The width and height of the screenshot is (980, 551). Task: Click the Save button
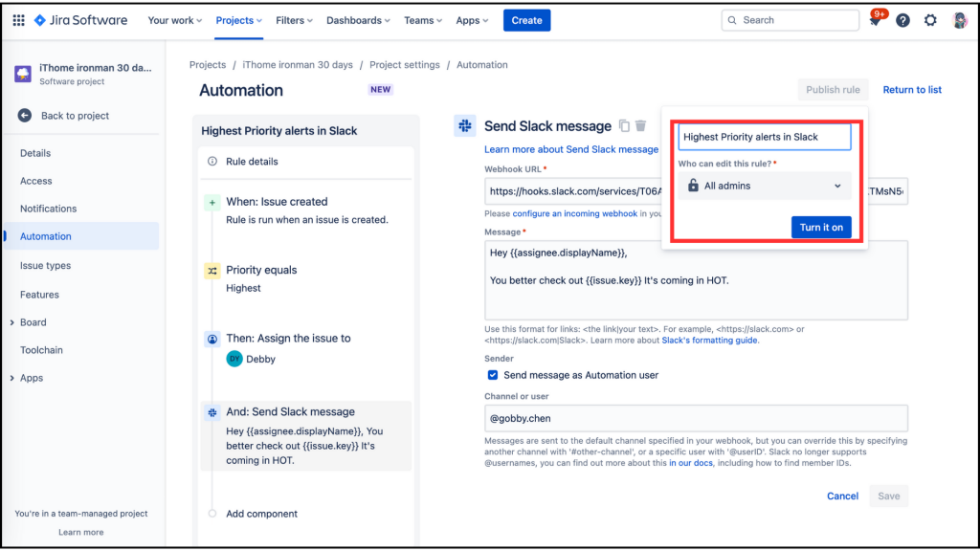(888, 496)
